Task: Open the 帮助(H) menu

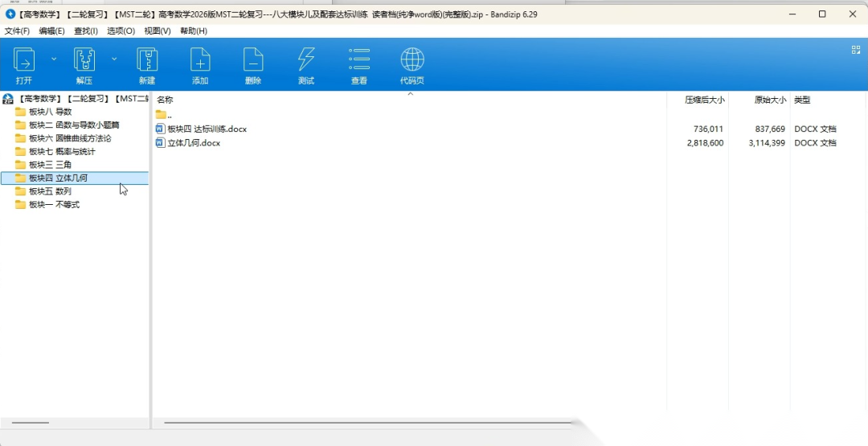Action: click(x=193, y=31)
